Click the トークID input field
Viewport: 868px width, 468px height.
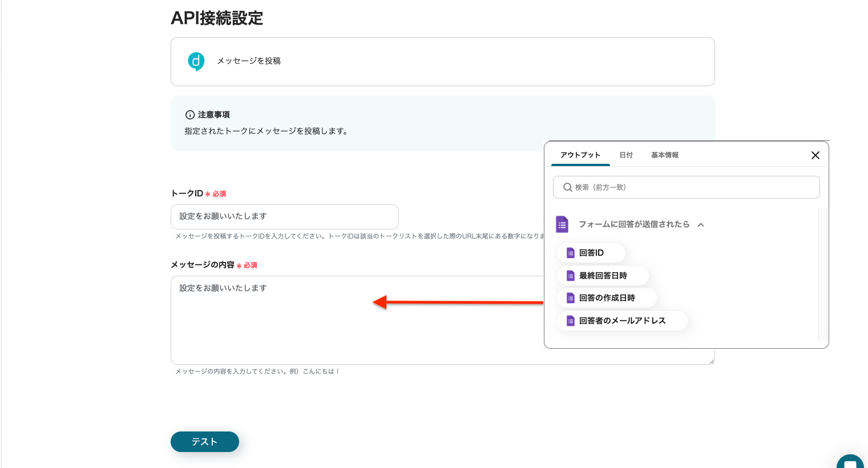point(284,217)
